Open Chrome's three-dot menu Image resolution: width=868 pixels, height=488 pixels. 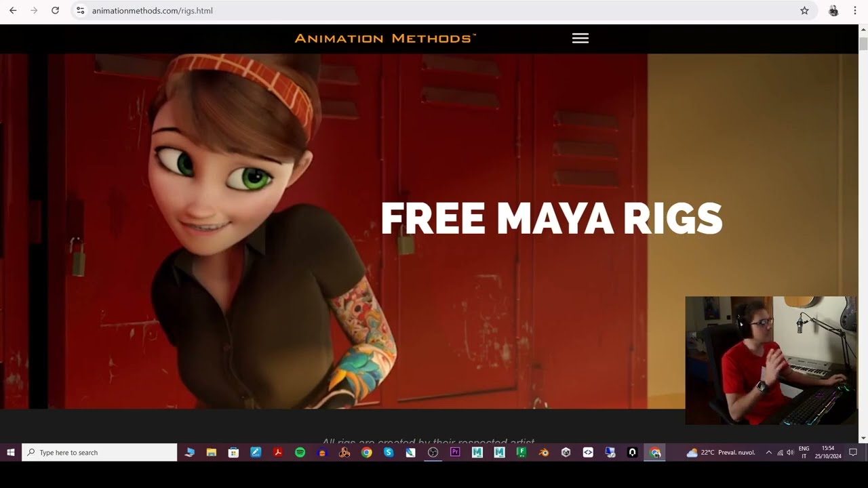(x=855, y=11)
